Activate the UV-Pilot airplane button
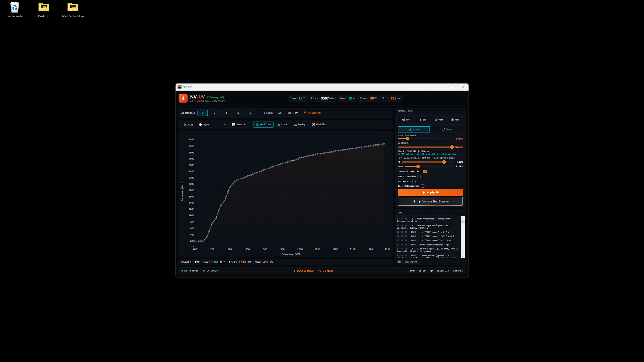The width and height of the screenshot is (644, 362). 319,124
